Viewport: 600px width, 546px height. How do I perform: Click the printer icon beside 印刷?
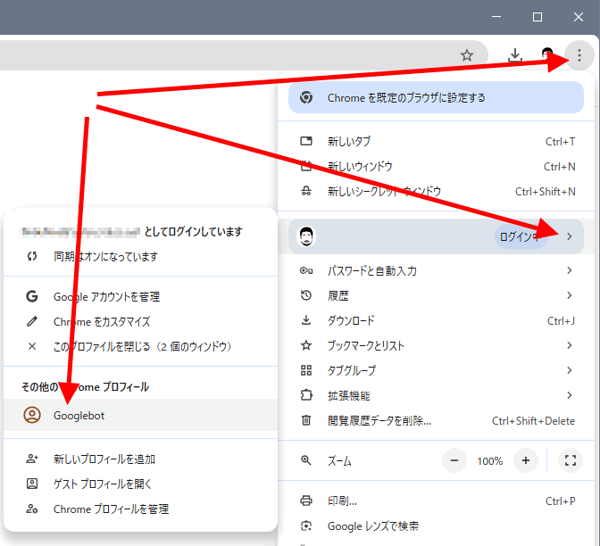306,500
